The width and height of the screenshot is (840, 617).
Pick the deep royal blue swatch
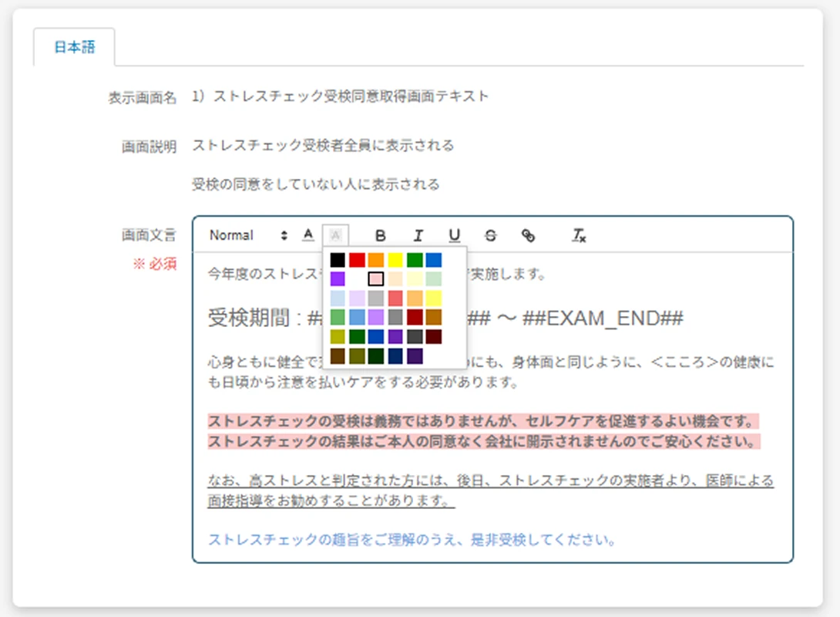point(376,336)
